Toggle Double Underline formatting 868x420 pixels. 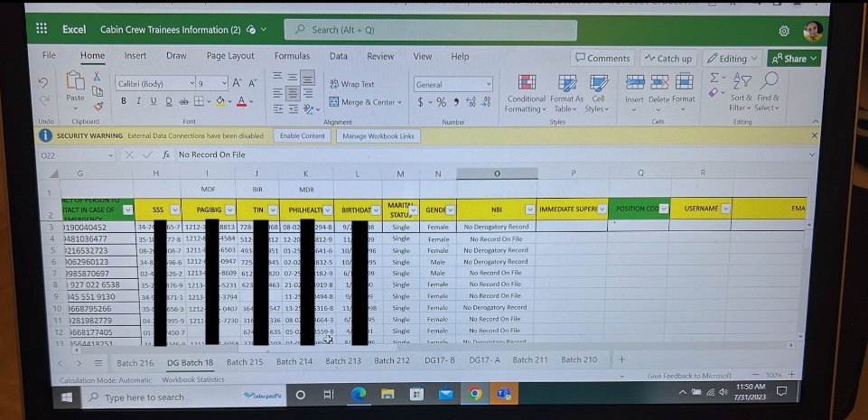pos(169,101)
